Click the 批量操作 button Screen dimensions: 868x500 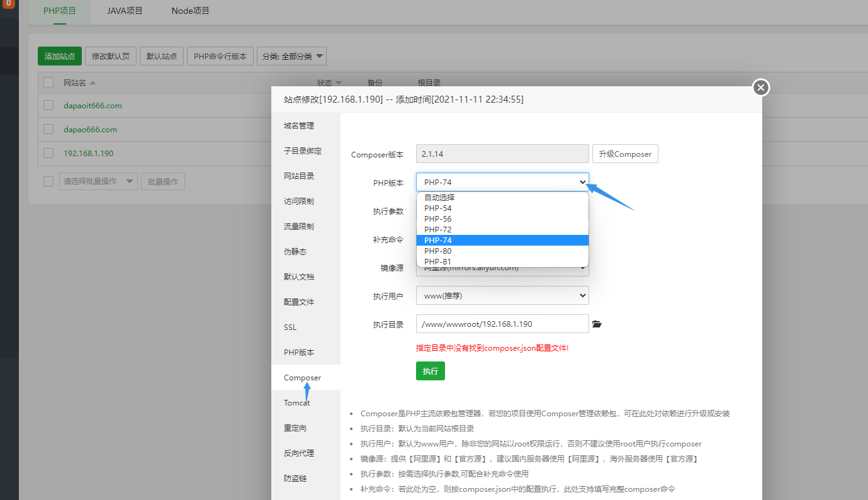click(x=163, y=181)
